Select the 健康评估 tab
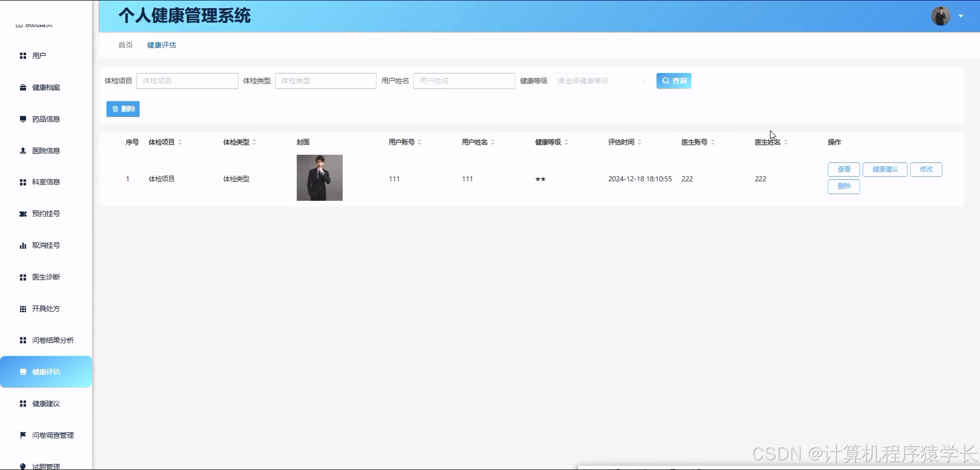Viewport: 980px width, 470px height. pyautogui.click(x=161, y=45)
